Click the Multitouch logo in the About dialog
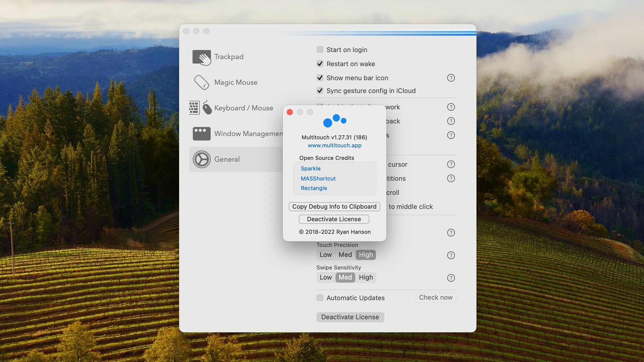The width and height of the screenshot is (644, 362). [x=335, y=121]
